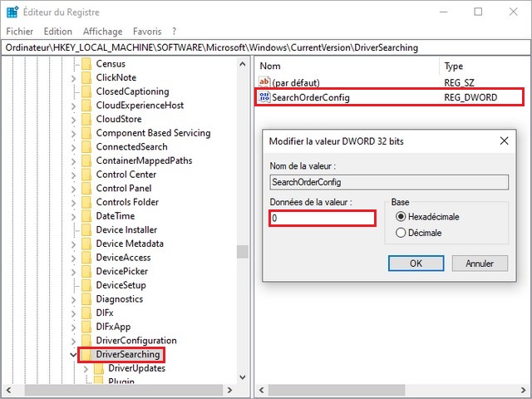Select the DriverSearching folder icon
532x399 pixels.
coord(86,355)
